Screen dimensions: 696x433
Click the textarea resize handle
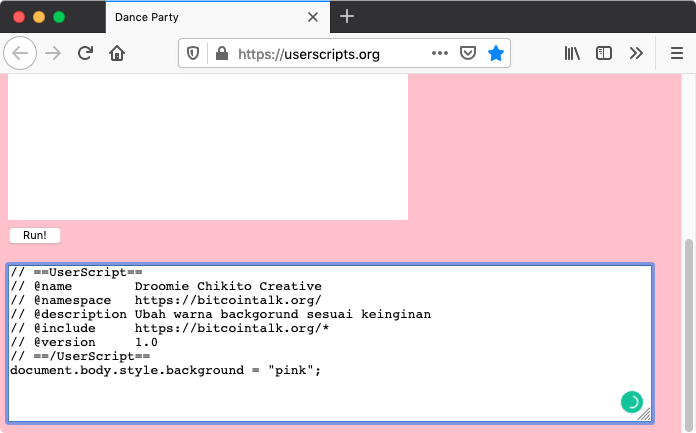pyautogui.click(x=645, y=414)
